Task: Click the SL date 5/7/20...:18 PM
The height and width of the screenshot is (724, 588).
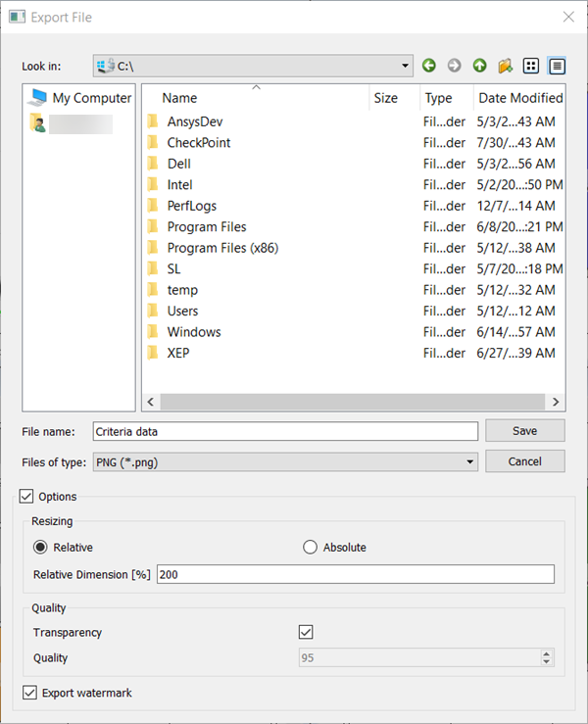Action: tap(519, 268)
